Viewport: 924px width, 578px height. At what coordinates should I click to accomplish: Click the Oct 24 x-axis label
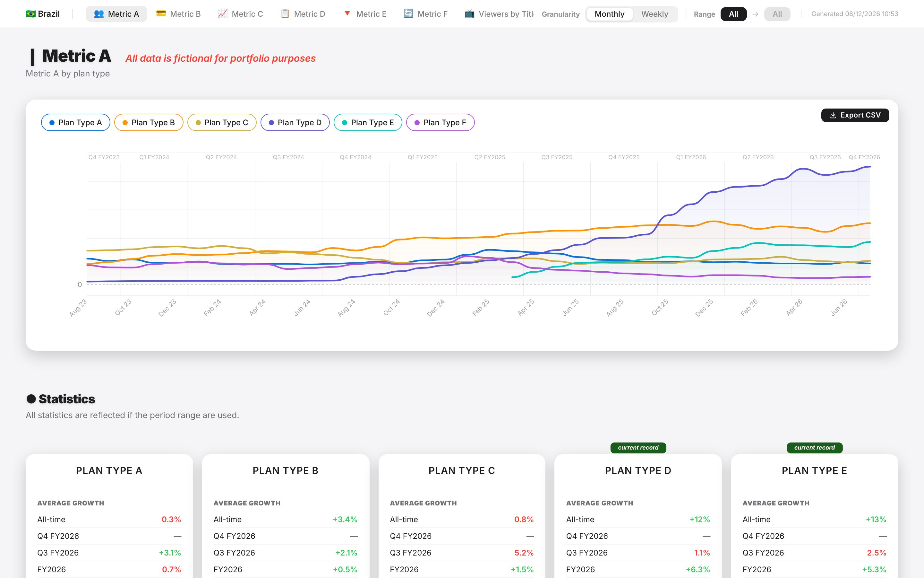point(392,307)
